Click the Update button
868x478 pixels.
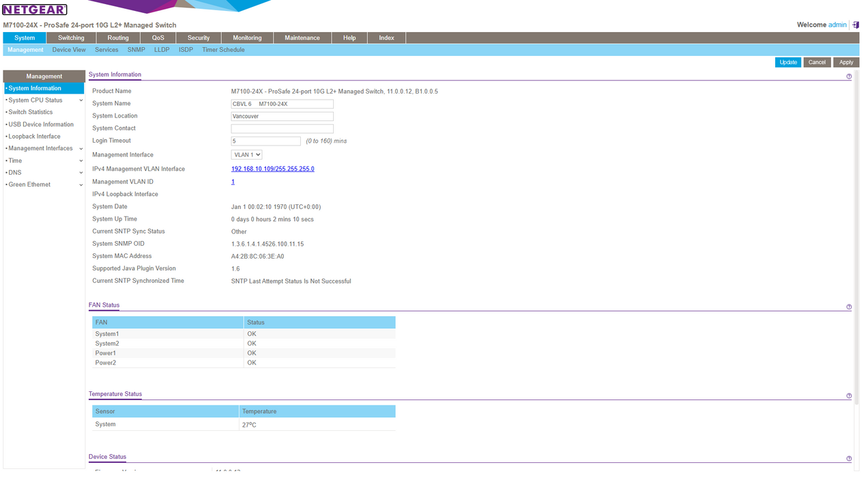pyautogui.click(x=788, y=62)
